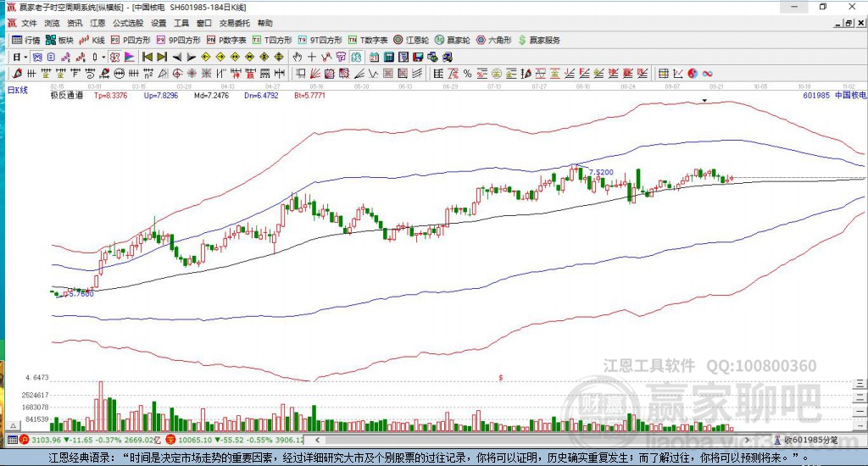Click the circular crosshair target icon

click(176, 73)
